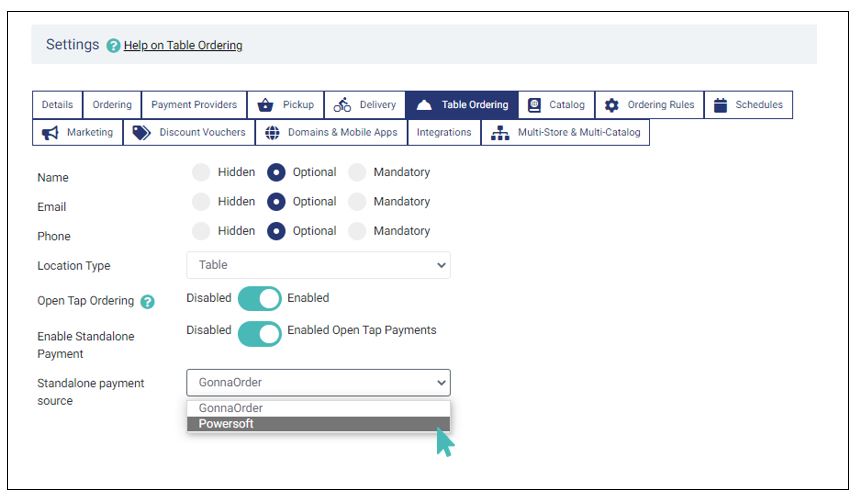The image size is (858, 502).
Task: Choose Powersoft from the dropdown list
Action: 318,424
